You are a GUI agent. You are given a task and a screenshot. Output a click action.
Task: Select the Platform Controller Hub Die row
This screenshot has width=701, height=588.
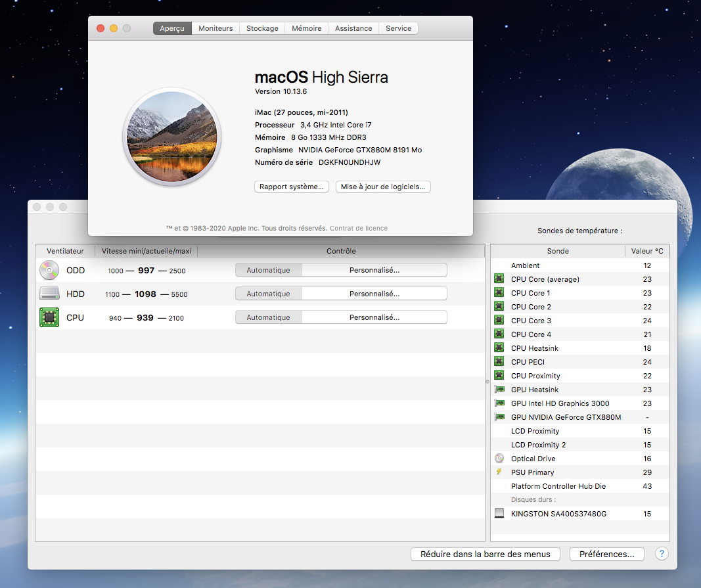580,486
